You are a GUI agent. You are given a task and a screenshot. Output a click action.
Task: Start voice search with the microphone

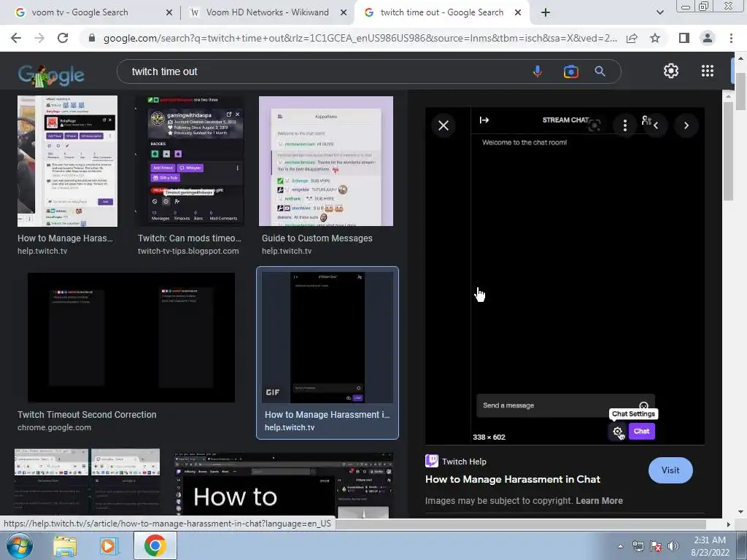538,71
